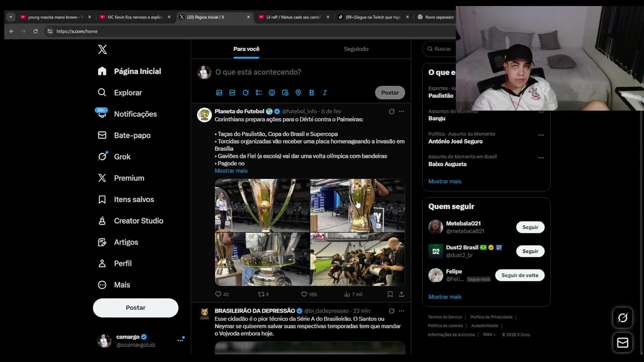644x362 pixels.
Task: Open more options on Planeta do Futebol post
Action: coord(401,111)
